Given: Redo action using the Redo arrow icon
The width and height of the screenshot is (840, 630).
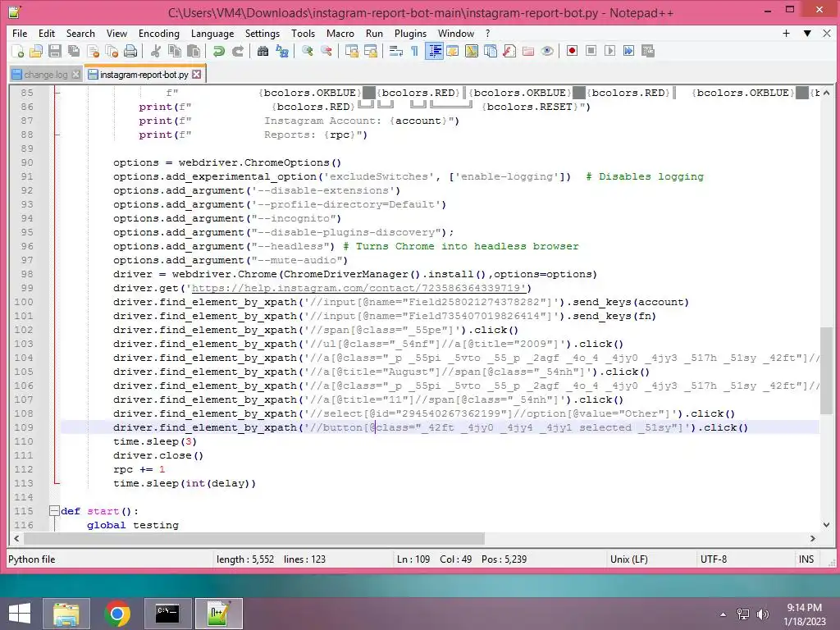Looking at the screenshot, I should tap(237, 51).
